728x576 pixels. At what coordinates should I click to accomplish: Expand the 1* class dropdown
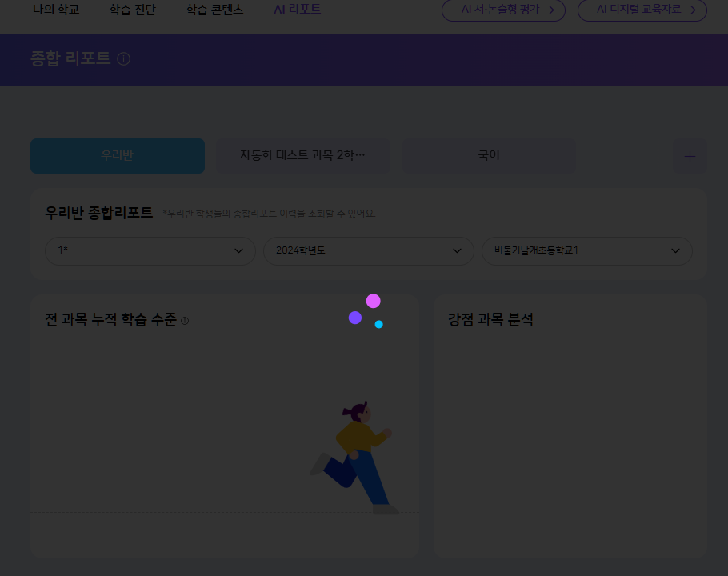(150, 251)
